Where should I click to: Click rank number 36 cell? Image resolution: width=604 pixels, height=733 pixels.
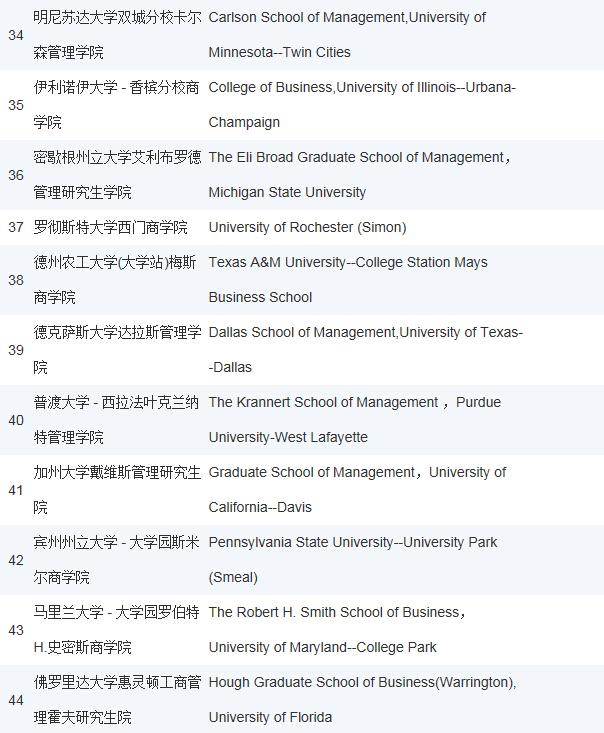(x=16, y=175)
